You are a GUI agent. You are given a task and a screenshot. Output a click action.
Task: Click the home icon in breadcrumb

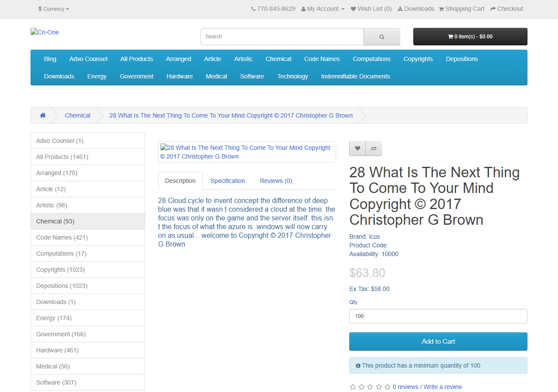pyautogui.click(x=43, y=115)
